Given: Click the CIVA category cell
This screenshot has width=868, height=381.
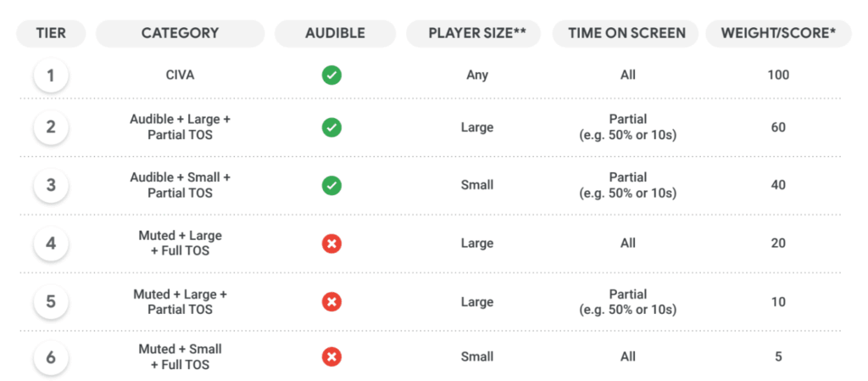Looking at the screenshot, I should tap(180, 76).
